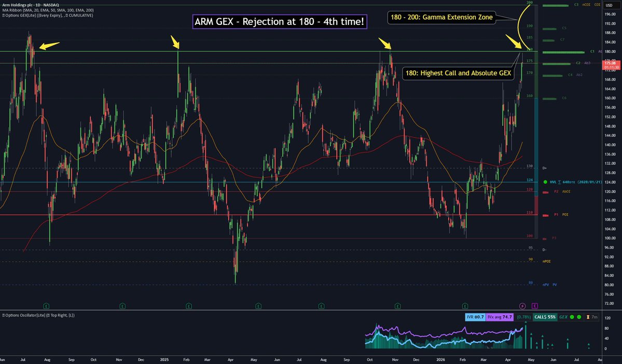Click the D- label at 95 level

coord(545,250)
